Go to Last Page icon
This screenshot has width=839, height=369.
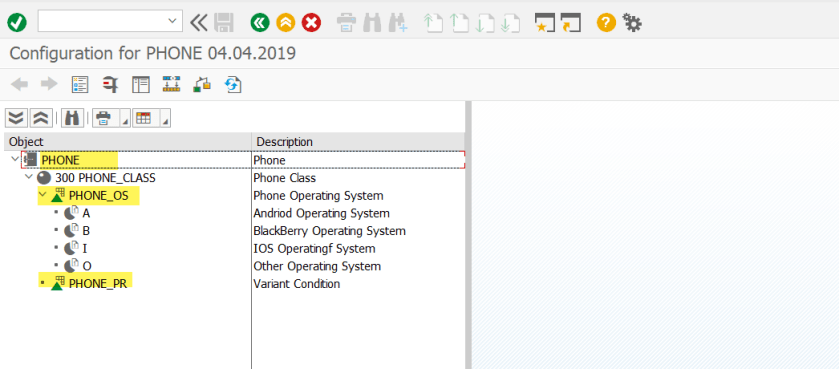(x=510, y=23)
